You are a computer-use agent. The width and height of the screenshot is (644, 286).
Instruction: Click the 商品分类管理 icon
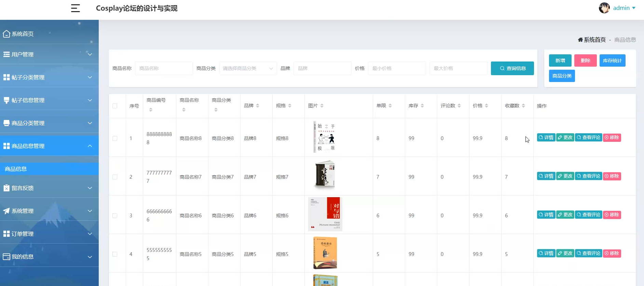pyautogui.click(x=6, y=123)
